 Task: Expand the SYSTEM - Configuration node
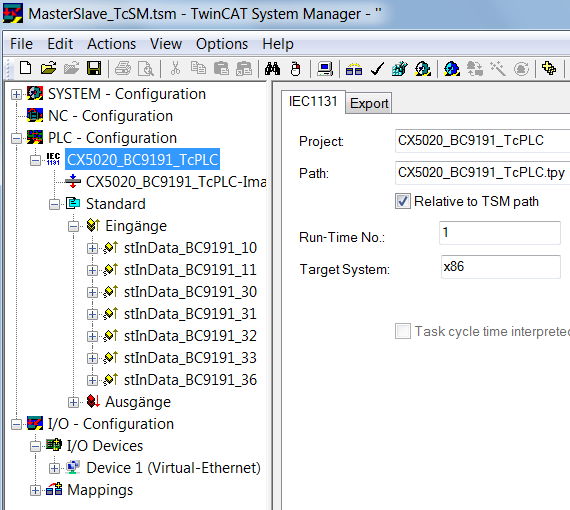click(16, 95)
